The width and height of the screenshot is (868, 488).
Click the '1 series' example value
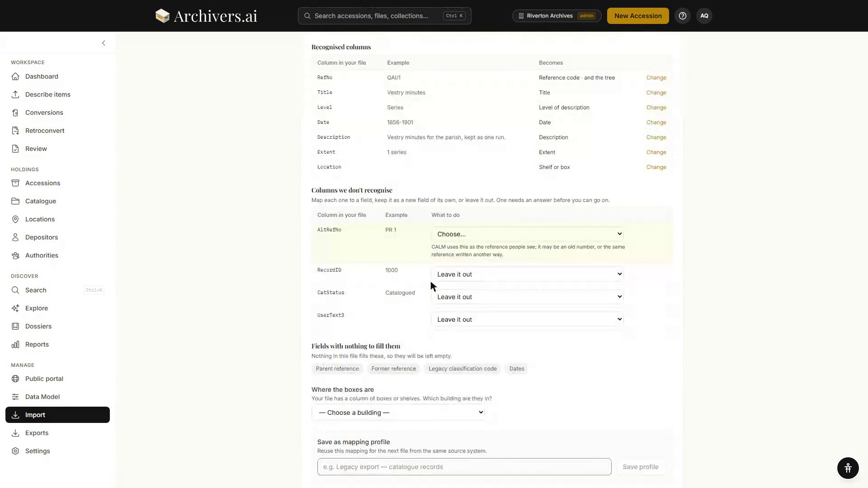click(x=396, y=152)
